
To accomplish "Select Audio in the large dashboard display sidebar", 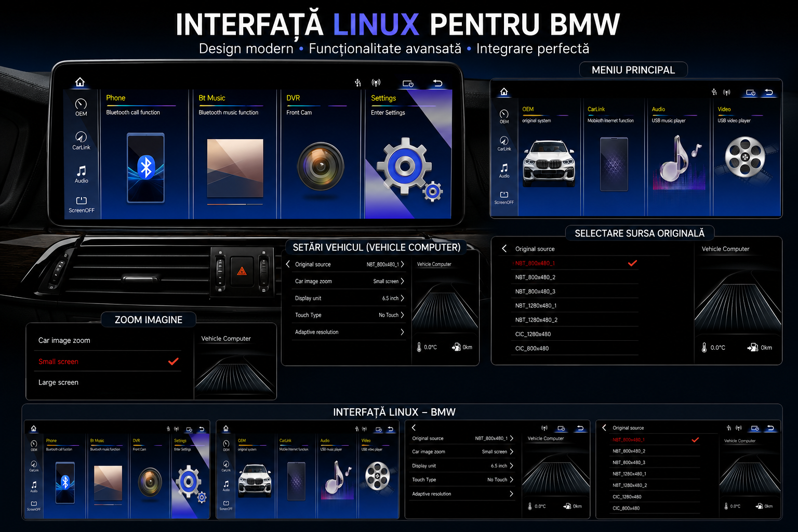I will [81, 175].
